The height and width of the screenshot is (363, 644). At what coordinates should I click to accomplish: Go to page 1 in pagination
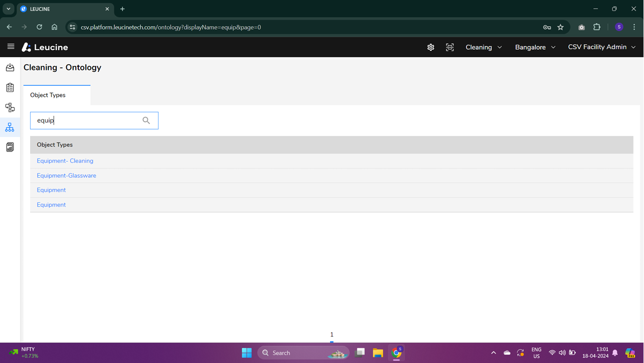[x=332, y=335]
